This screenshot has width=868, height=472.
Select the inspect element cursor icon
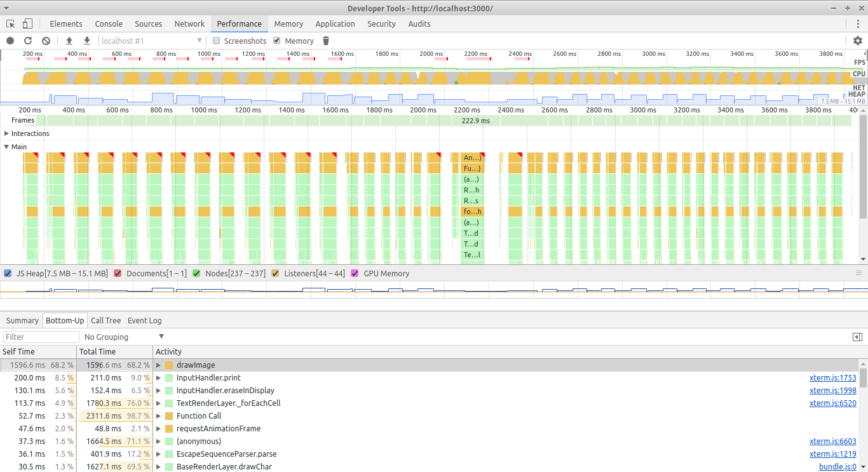click(x=10, y=23)
